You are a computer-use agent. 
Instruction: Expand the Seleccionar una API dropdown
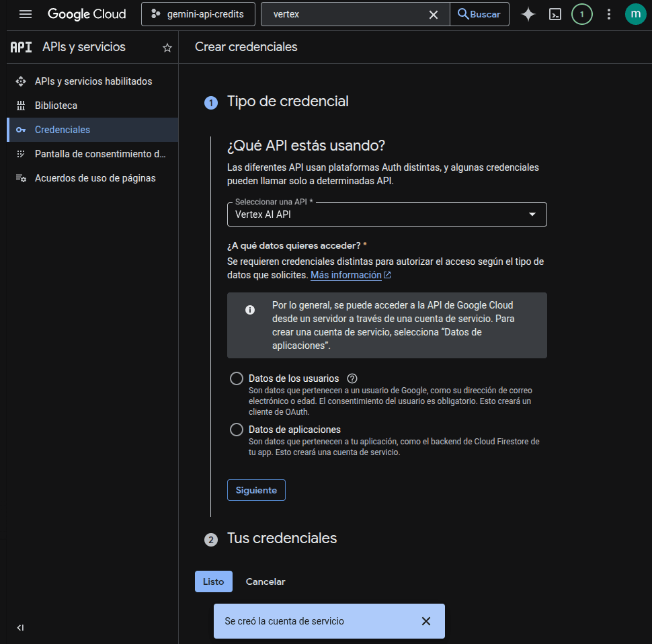[386, 214]
